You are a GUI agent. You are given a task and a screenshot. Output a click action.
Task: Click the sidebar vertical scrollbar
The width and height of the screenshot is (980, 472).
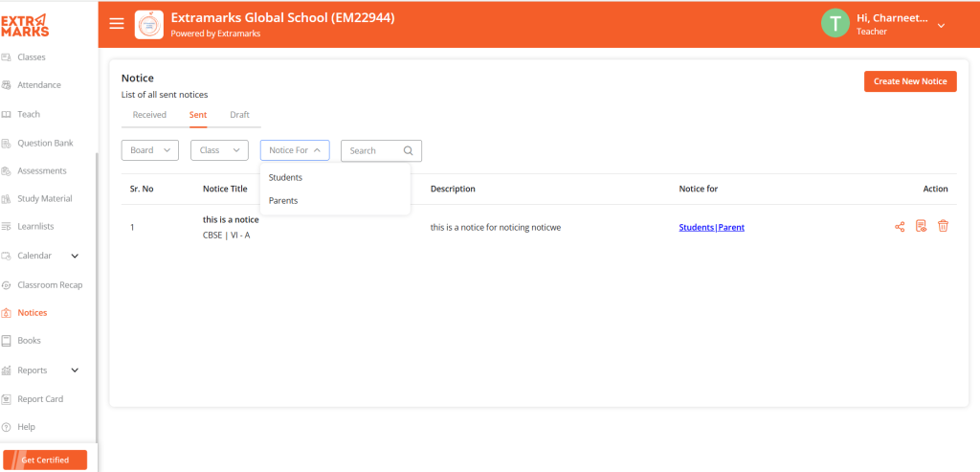click(97, 297)
